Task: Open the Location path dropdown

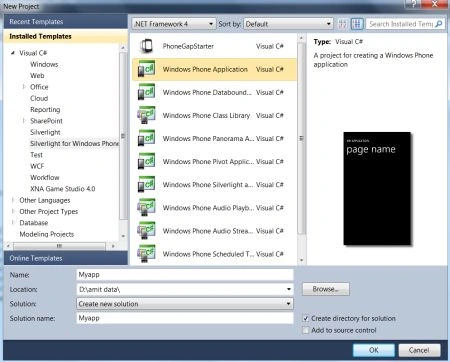Action: point(289,289)
